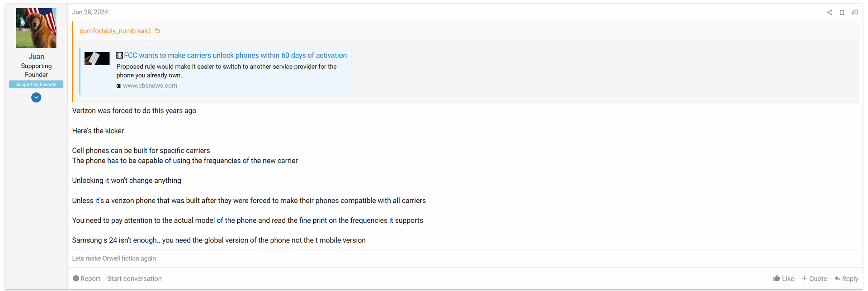Click the Supporting Founder badge
This screenshot has width=868, height=291.
click(36, 85)
